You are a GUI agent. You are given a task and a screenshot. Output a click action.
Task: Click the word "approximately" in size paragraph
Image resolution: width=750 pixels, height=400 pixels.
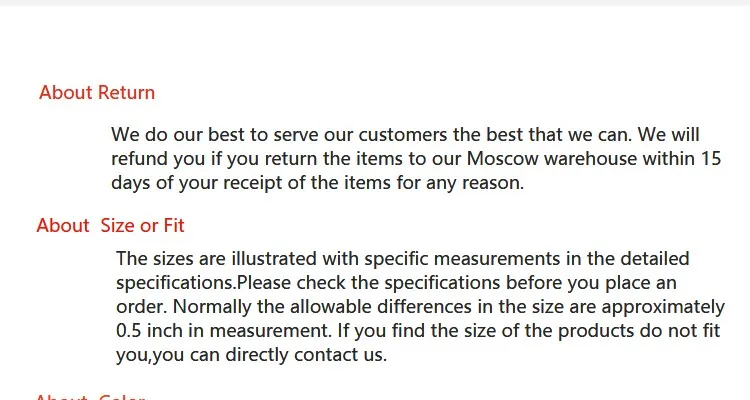point(663,307)
